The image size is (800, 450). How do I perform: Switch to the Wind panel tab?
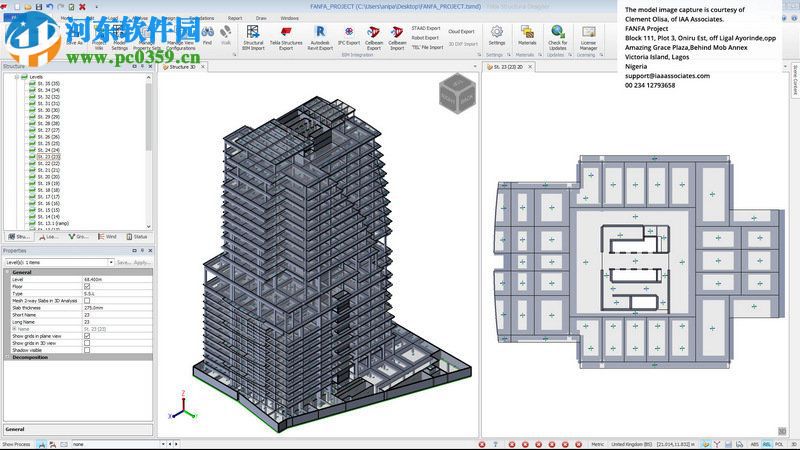click(107, 237)
